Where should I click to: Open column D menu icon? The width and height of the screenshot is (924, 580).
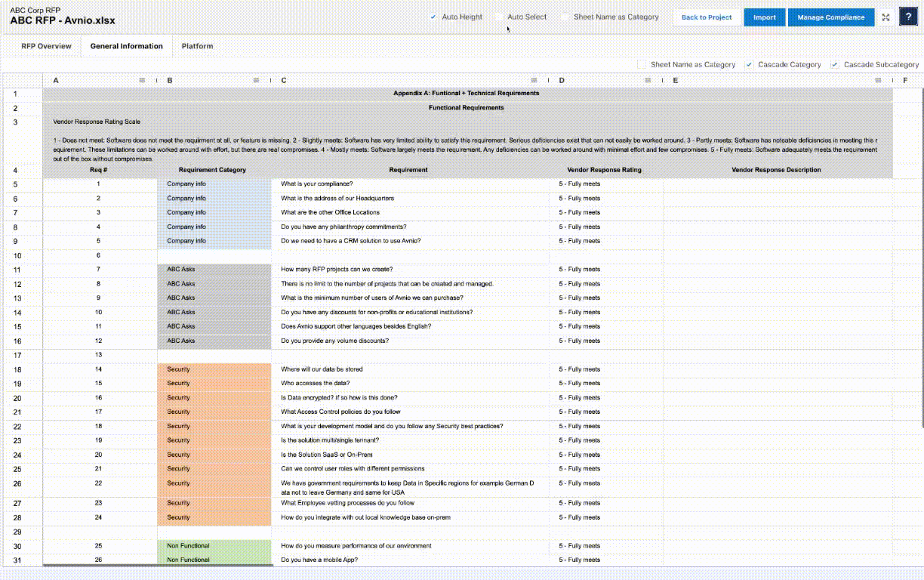pos(648,80)
